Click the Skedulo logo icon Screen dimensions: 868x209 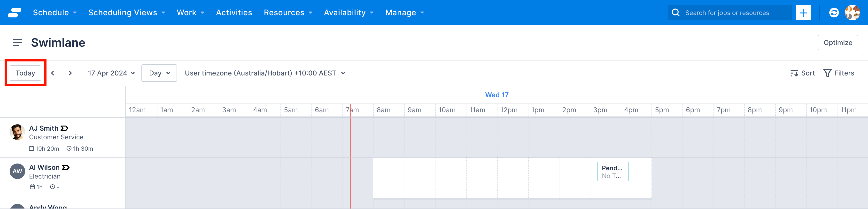[x=15, y=12]
